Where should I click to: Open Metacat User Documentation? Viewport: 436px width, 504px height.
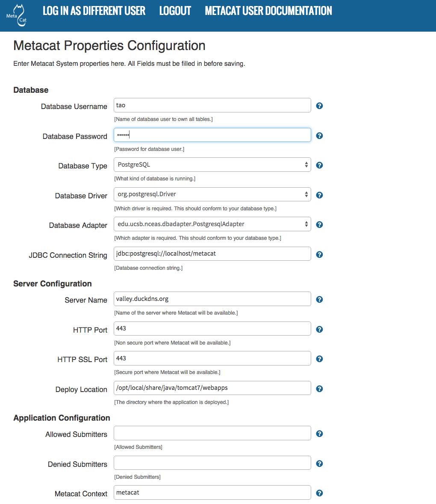point(268,11)
